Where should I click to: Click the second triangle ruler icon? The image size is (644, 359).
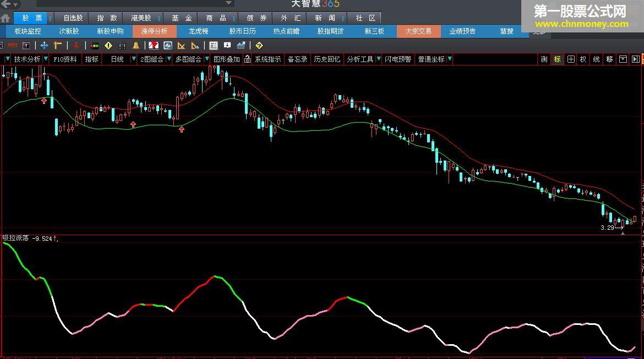195,46
